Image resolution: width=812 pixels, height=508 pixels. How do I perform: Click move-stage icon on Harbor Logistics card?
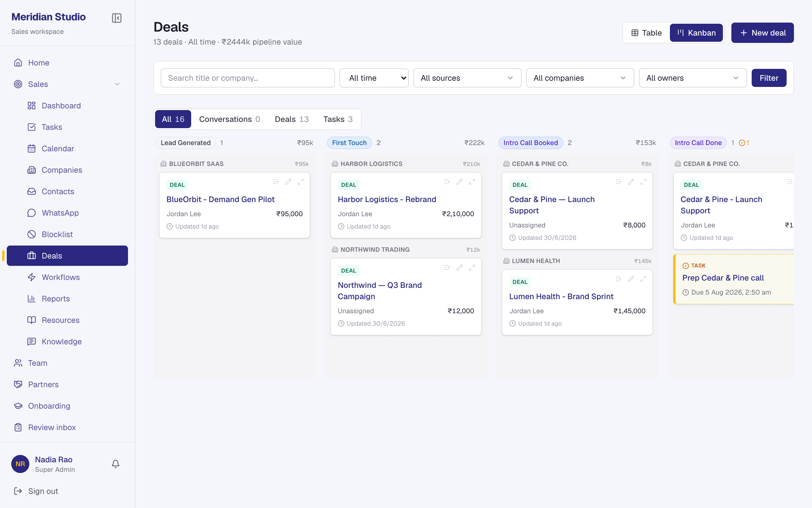click(447, 182)
